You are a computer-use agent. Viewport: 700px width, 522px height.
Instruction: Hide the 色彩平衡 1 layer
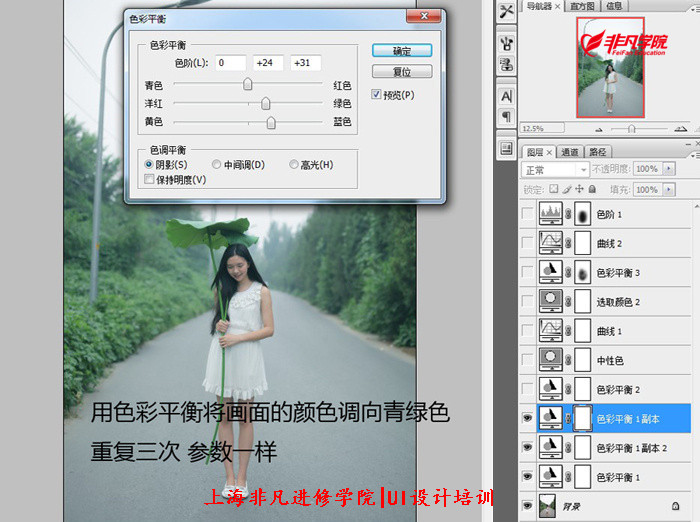point(528,476)
